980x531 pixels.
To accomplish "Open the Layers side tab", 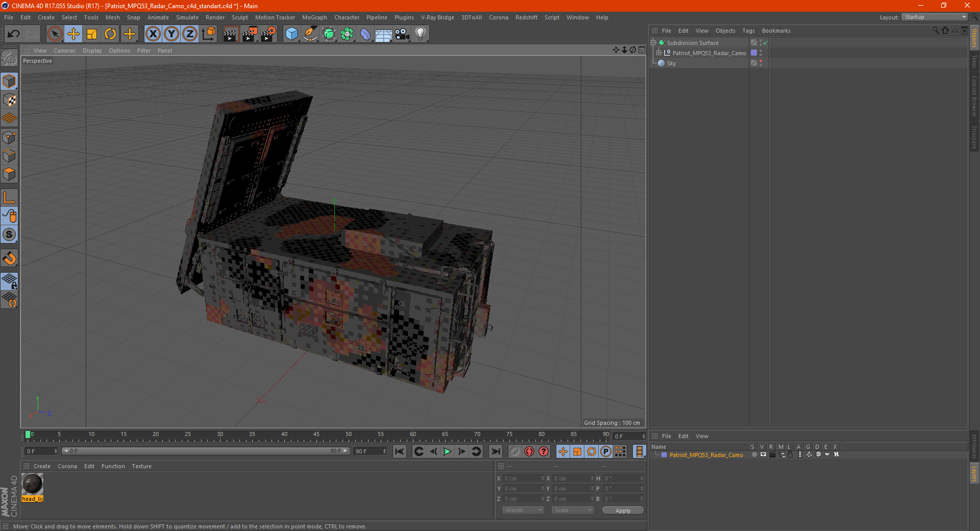I will [974, 473].
